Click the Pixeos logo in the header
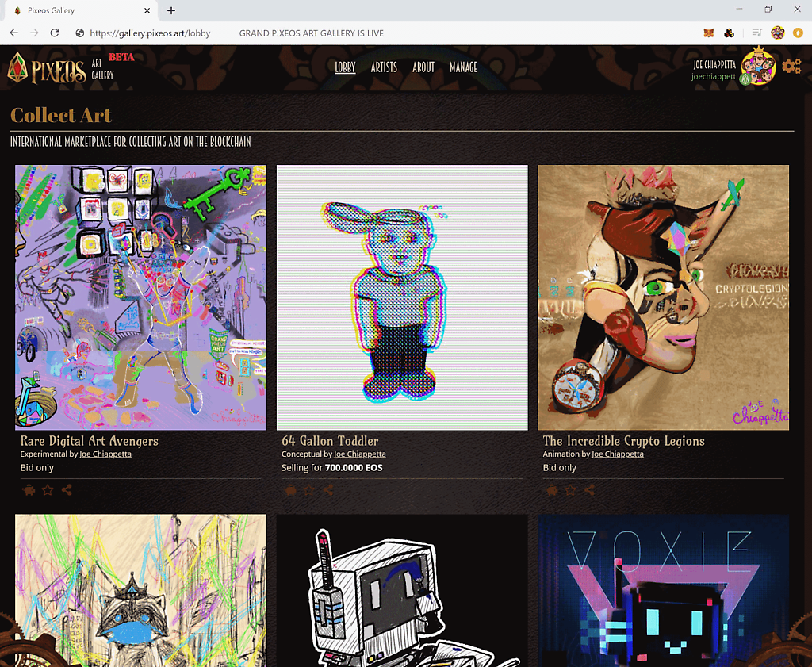 48,69
